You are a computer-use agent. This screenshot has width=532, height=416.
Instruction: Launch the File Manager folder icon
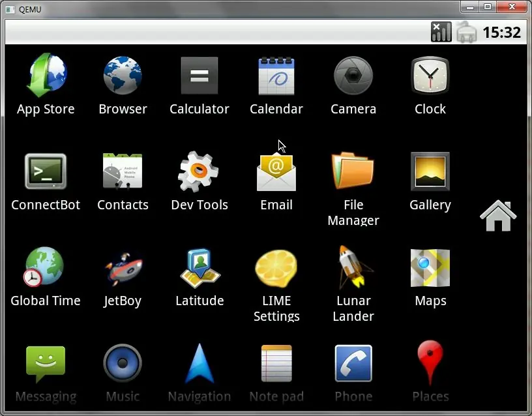353,170
